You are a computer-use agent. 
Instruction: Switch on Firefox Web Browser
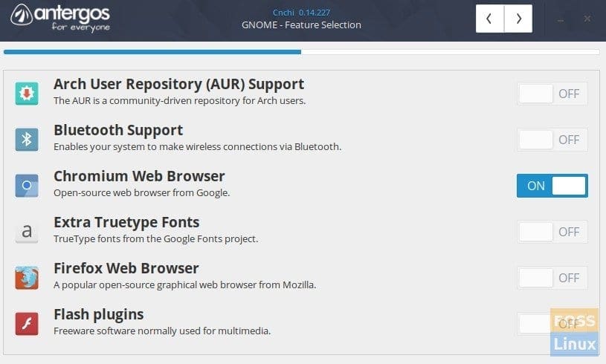(x=552, y=278)
